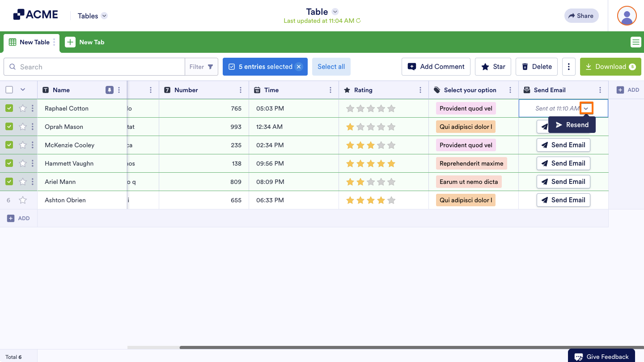Clear the 5 entries selected badge

tap(299, 67)
